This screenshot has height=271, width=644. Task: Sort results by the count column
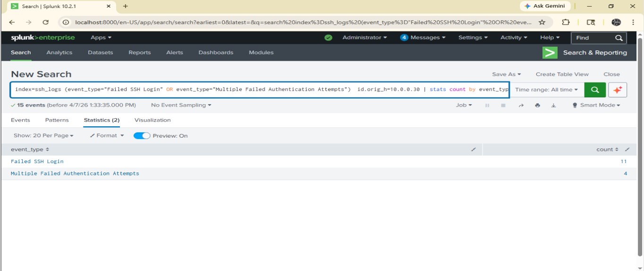[607, 149]
